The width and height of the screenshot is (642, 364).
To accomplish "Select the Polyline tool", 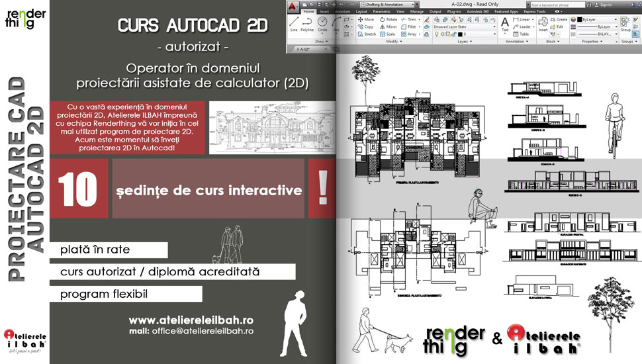I will [x=307, y=24].
